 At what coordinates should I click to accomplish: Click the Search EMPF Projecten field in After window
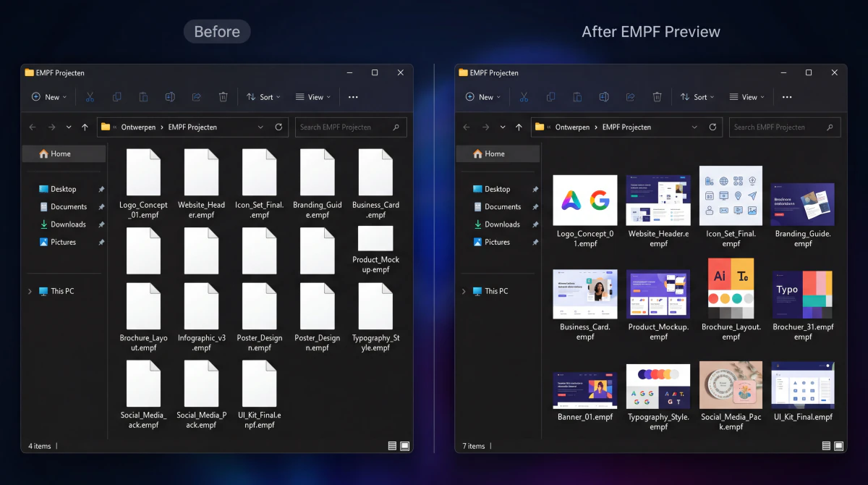[x=785, y=127]
